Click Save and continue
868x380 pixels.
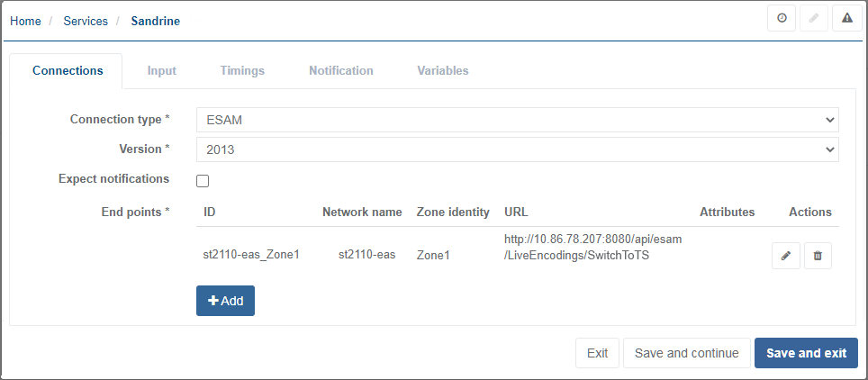[686, 353]
